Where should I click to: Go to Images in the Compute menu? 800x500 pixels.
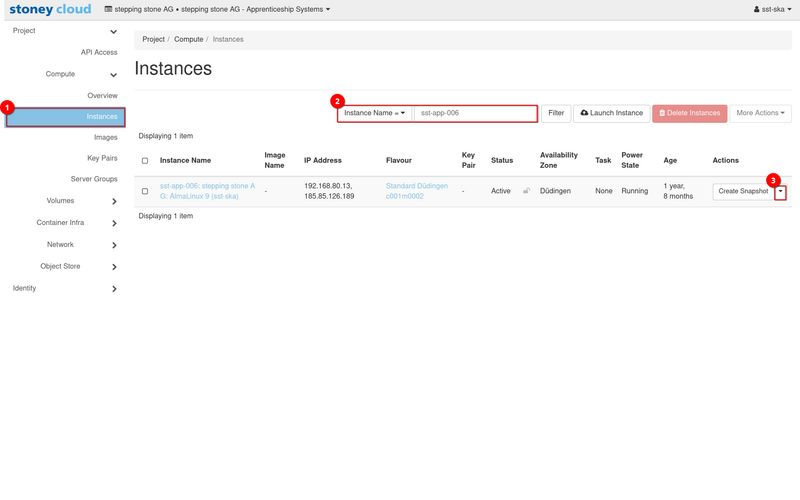click(105, 137)
